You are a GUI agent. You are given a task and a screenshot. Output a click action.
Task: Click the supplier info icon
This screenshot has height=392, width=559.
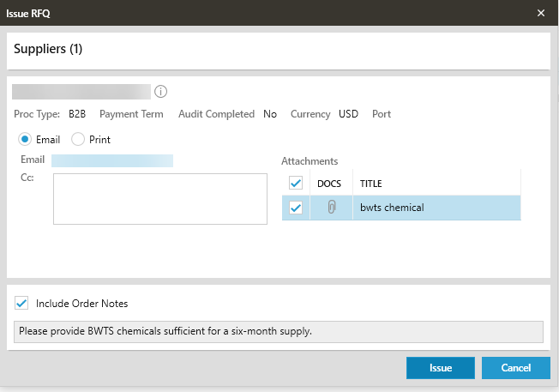(161, 92)
